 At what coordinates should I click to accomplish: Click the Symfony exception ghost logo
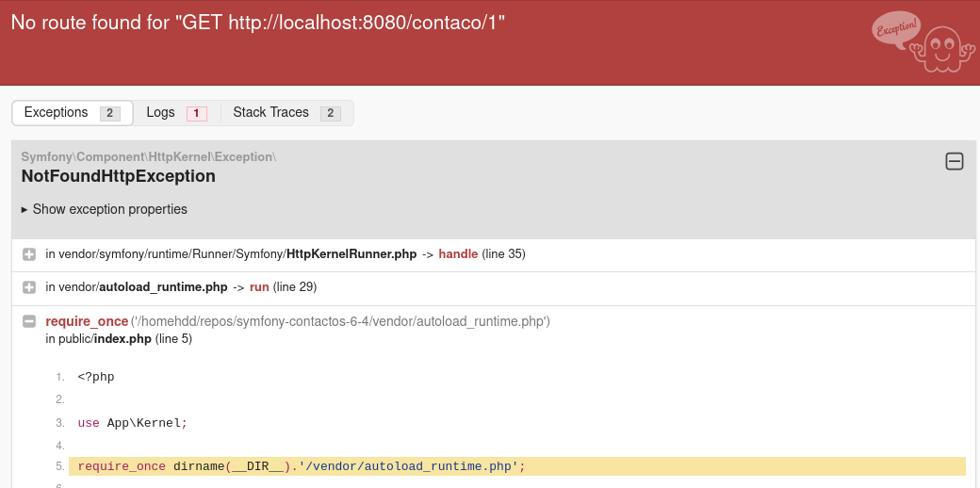tap(923, 43)
